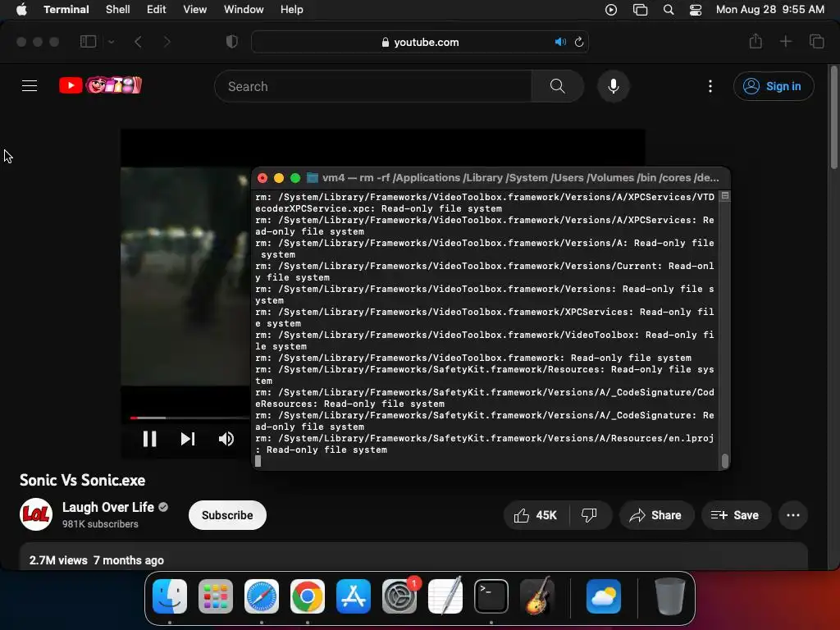Viewport: 840px width, 630px height.
Task: Save the video to a playlist
Action: [736, 515]
